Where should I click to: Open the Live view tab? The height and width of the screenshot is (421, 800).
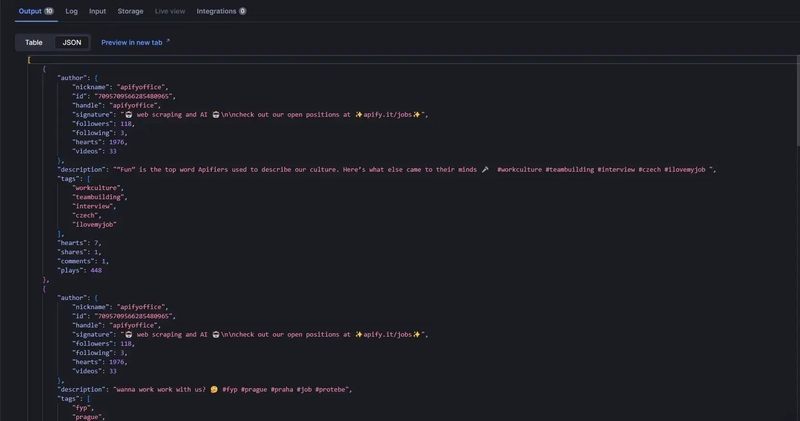pyautogui.click(x=170, y=11)
